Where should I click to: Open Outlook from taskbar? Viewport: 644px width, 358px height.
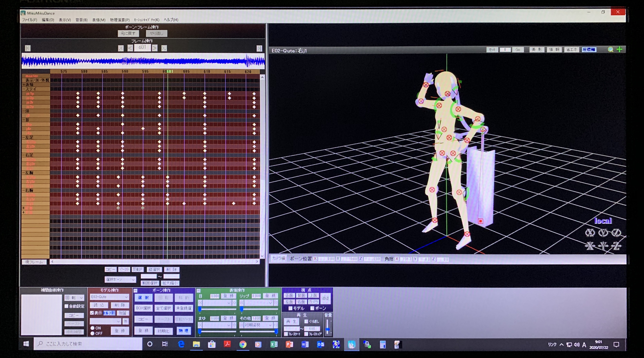click(x=320, y=344)
